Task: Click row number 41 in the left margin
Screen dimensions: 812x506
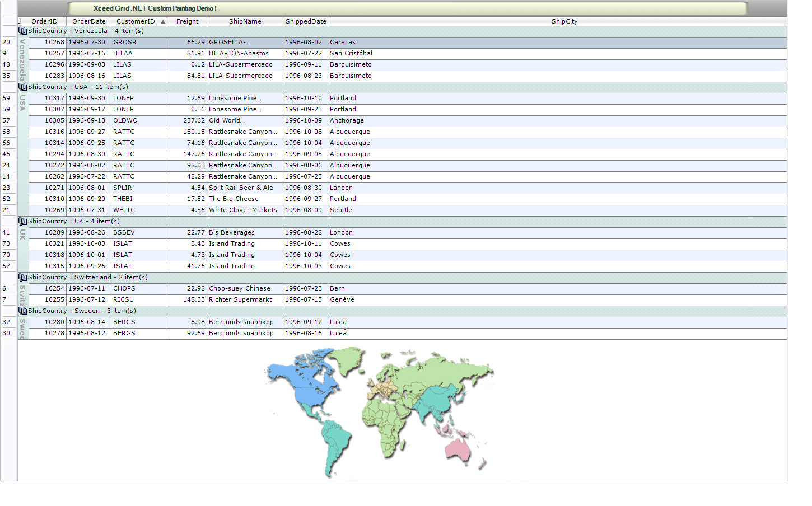Action: point(6,233)
